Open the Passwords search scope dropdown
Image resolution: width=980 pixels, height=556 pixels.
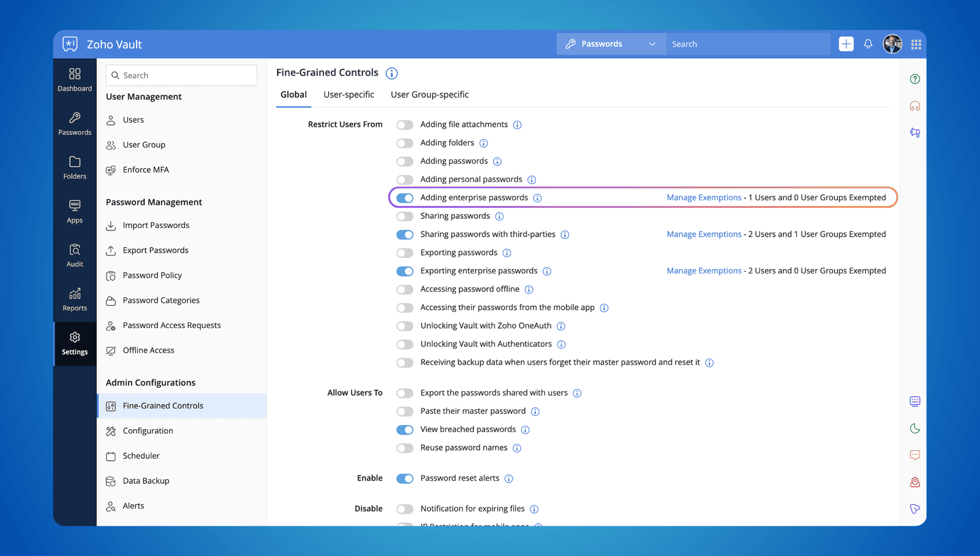[x=611, y=44]
